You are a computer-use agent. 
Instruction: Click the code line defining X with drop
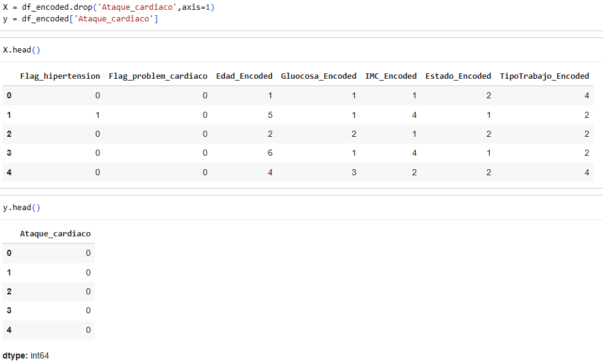click(x=108, y=7)
